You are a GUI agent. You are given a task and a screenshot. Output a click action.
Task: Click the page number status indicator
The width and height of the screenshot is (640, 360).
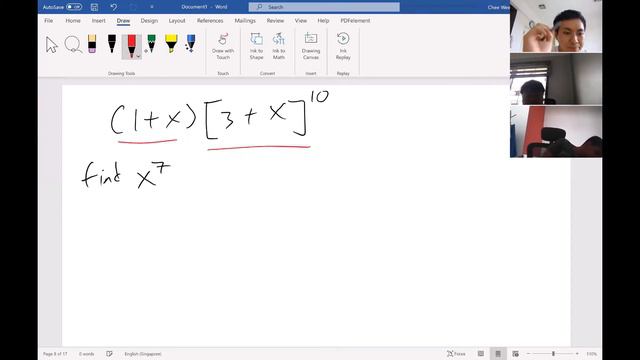pos(55,354)
